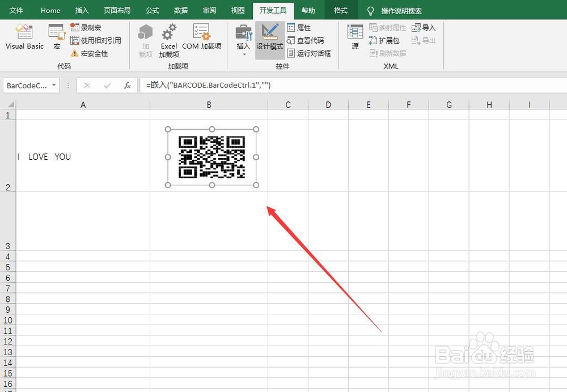Image resolution: width=567 pixels, height=392 pixels.
Task: Open the 文件 file tab
Action: [x=16, y=10]
